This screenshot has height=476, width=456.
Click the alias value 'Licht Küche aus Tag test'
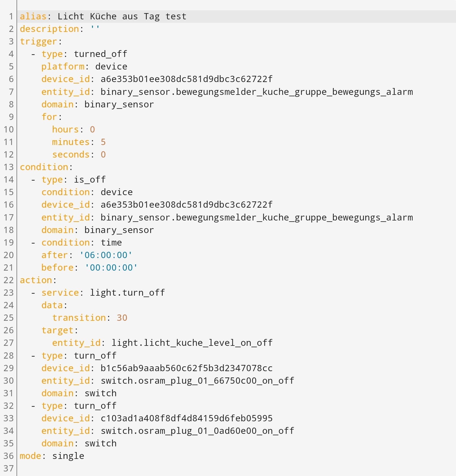121,16
